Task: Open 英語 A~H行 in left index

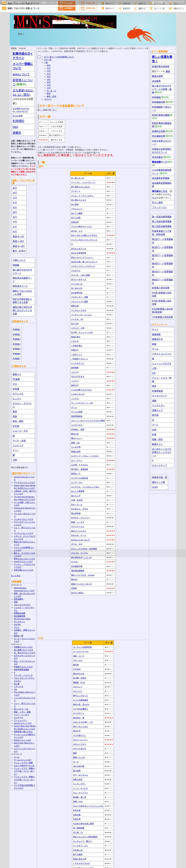Action: (18, 237)
